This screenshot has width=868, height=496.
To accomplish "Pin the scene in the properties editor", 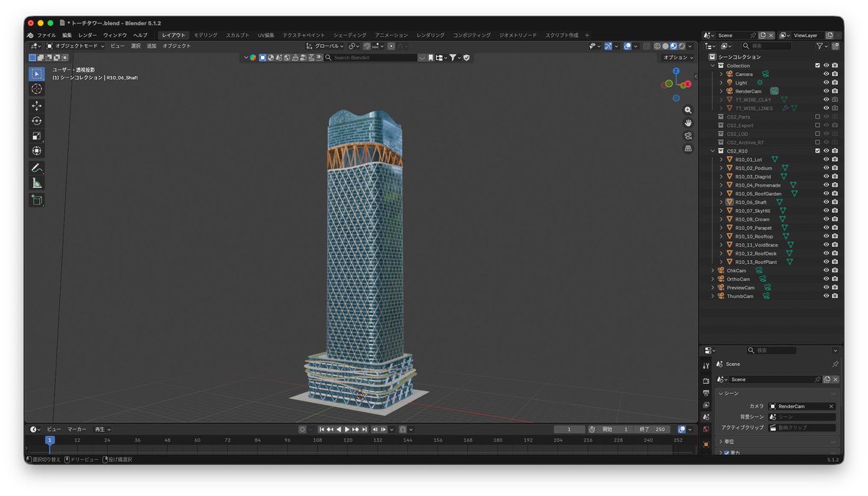I will pyautogui.click(x=835, y=364).
